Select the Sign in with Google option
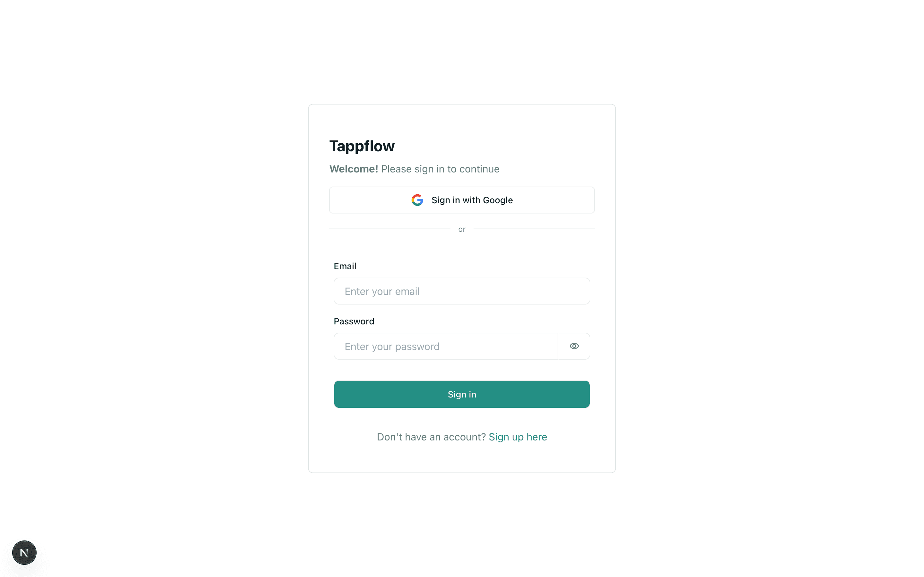The image size is (924, 577). [x=462, y=200]
